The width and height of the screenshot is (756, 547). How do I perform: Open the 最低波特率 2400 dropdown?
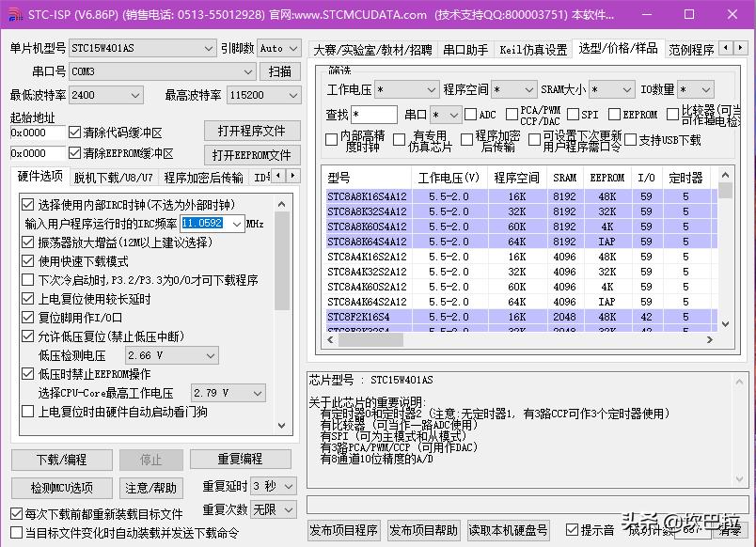[x=134, y=94]
